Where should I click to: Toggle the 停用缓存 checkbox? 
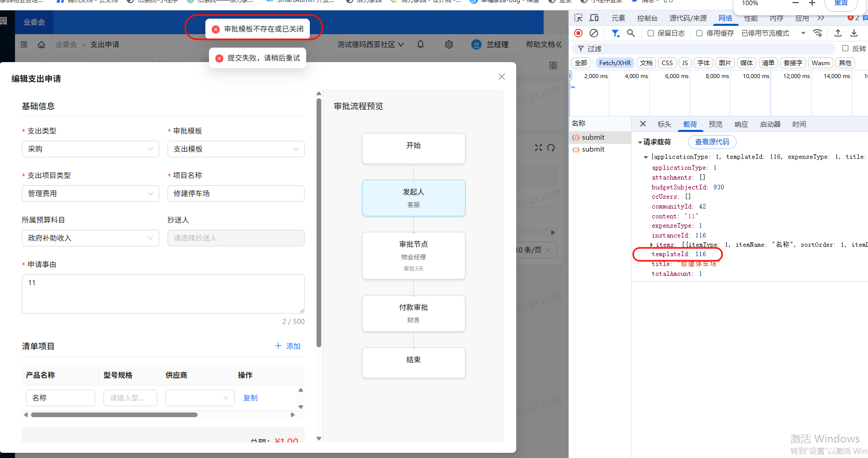(699, 33)
